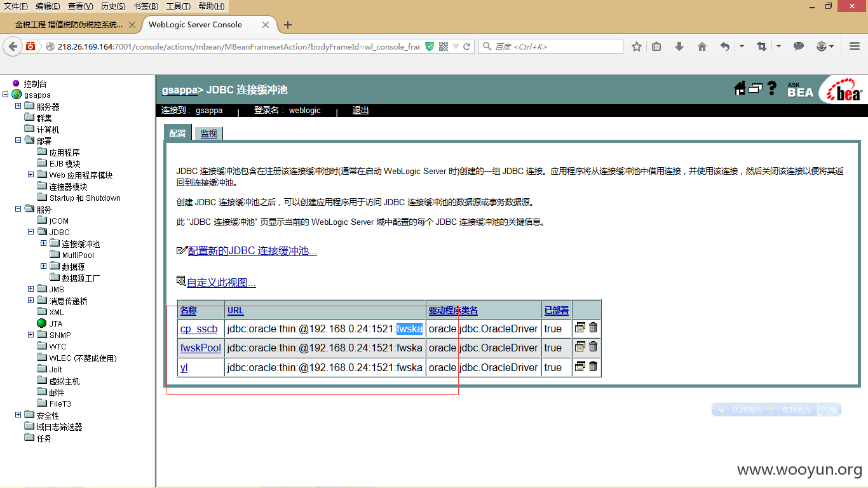
Task: Open a new browser tab plus button
Action: [288, 25]
